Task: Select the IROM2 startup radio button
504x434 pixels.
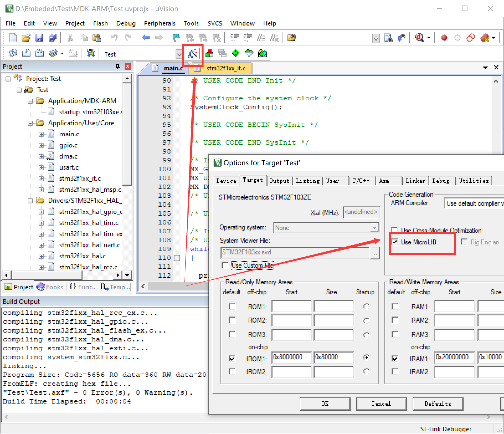Action: click(366, 371)
